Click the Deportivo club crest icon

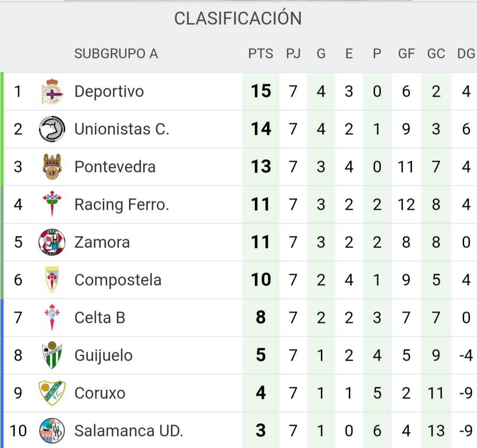click(52, 91)
